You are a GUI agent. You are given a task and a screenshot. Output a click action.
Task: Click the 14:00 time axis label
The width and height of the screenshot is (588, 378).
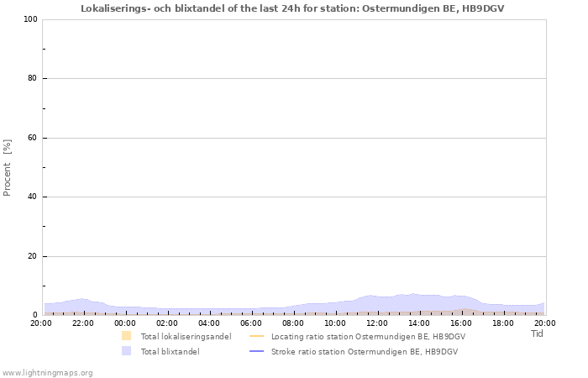coord(419,323)
